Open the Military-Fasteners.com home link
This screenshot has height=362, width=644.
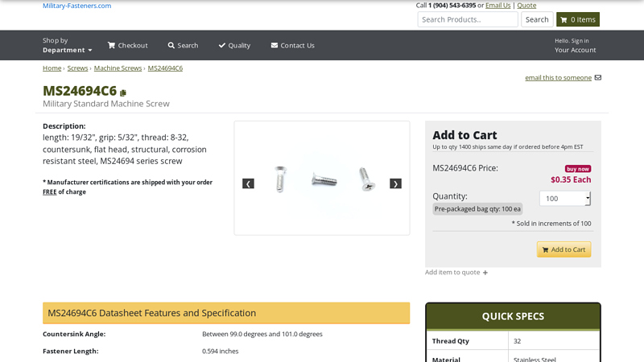76,6
